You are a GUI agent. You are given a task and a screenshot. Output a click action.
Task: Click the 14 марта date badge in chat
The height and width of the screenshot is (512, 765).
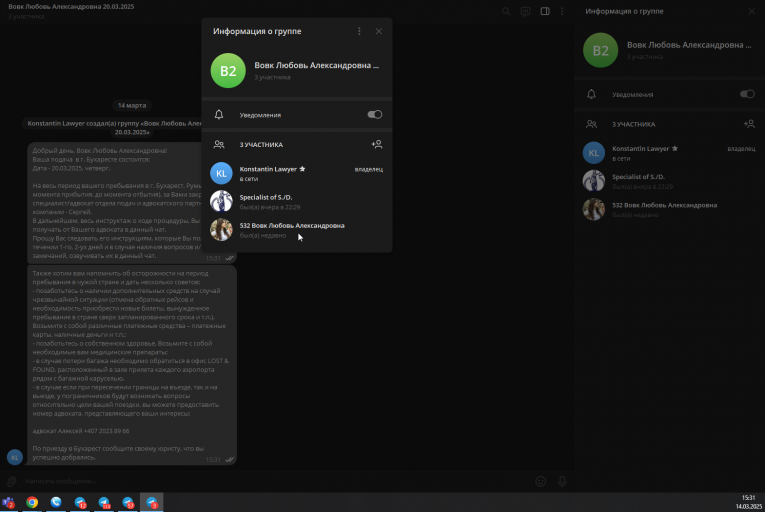click(x=132, y=105)
